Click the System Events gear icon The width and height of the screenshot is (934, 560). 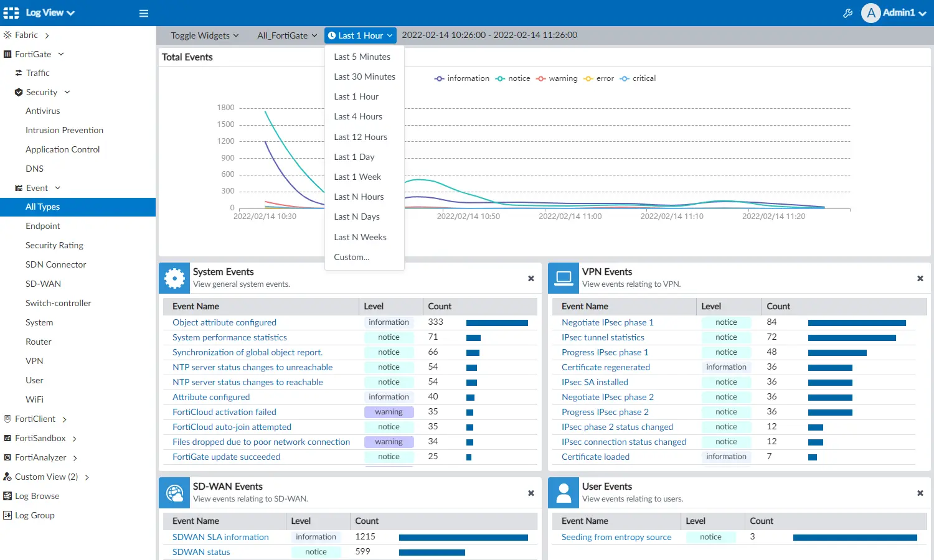(174, 278)
